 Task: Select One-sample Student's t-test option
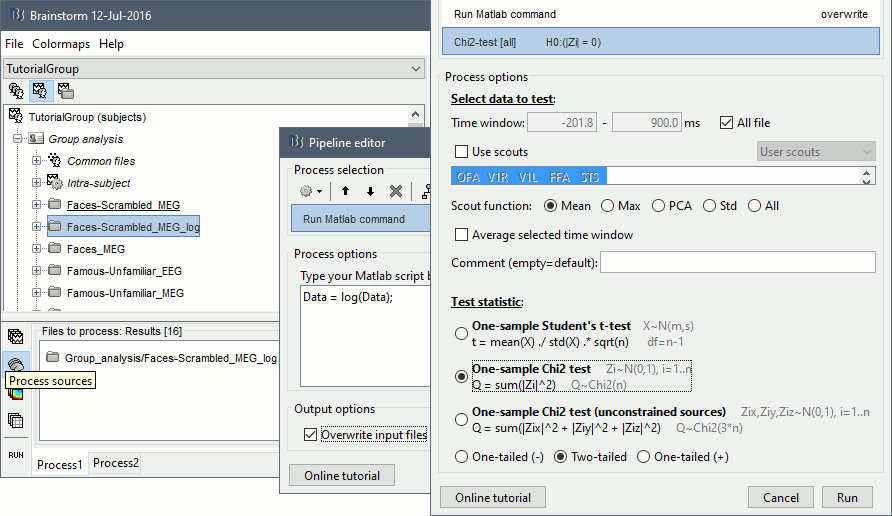point(461,333)
